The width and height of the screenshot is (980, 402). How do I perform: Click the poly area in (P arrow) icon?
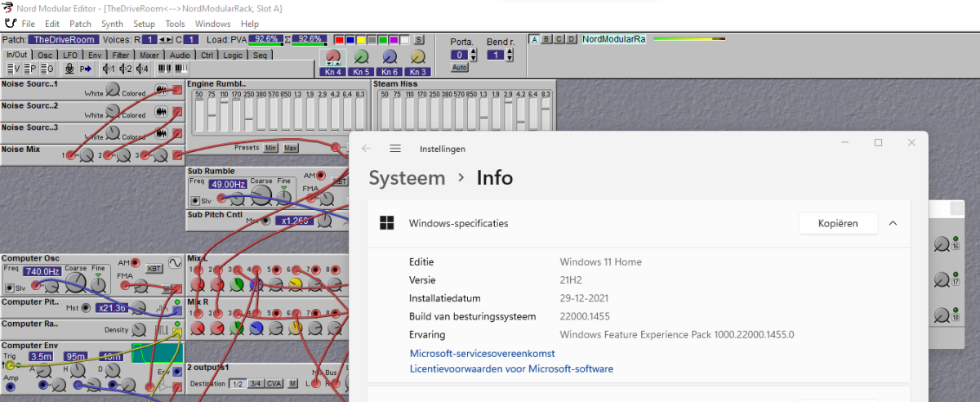click(x=86, y=69)
